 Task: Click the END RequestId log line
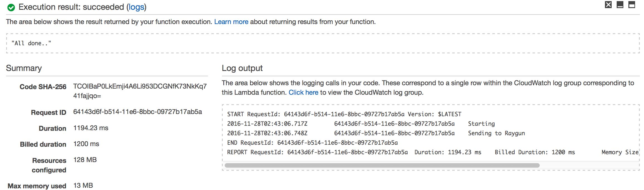[x=313, y=143]
